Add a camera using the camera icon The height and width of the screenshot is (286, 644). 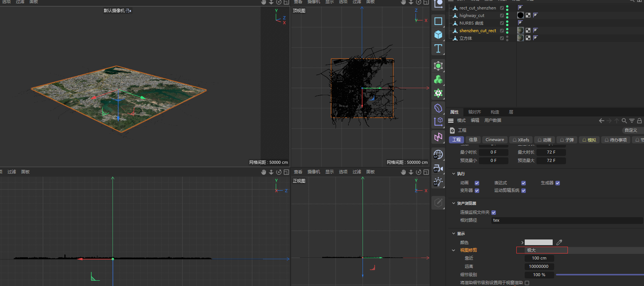[x=438, y=168]
